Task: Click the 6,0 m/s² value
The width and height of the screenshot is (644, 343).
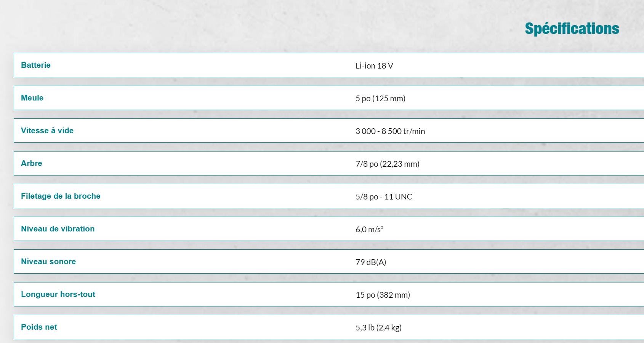Action: (x=369, y=229)
